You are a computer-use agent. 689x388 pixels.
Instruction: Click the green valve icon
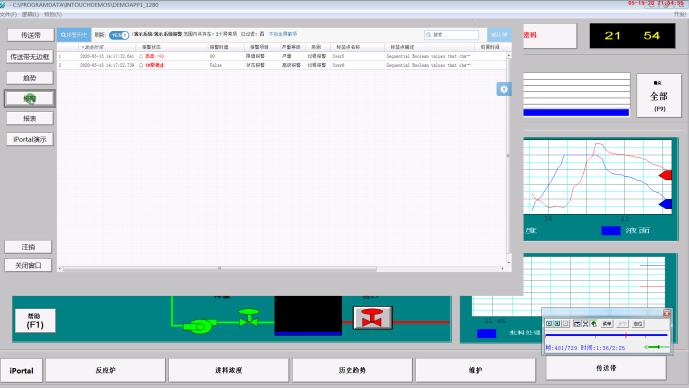click(249, 317)
